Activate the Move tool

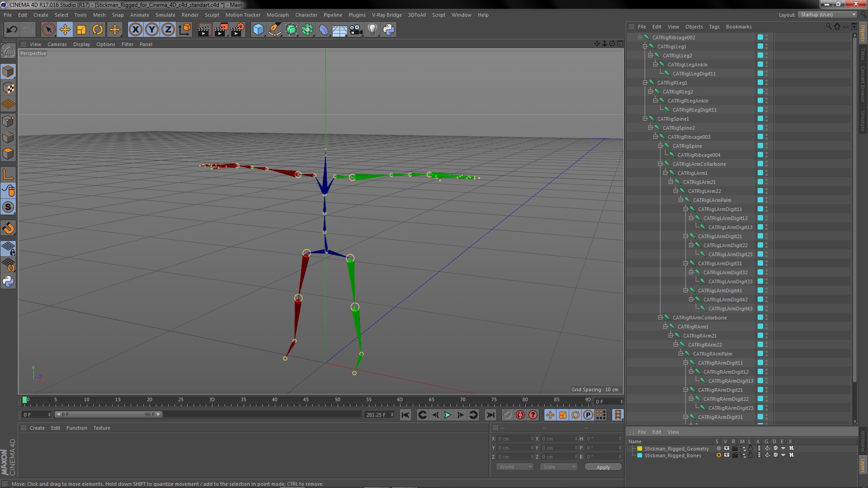click(65, 30)
